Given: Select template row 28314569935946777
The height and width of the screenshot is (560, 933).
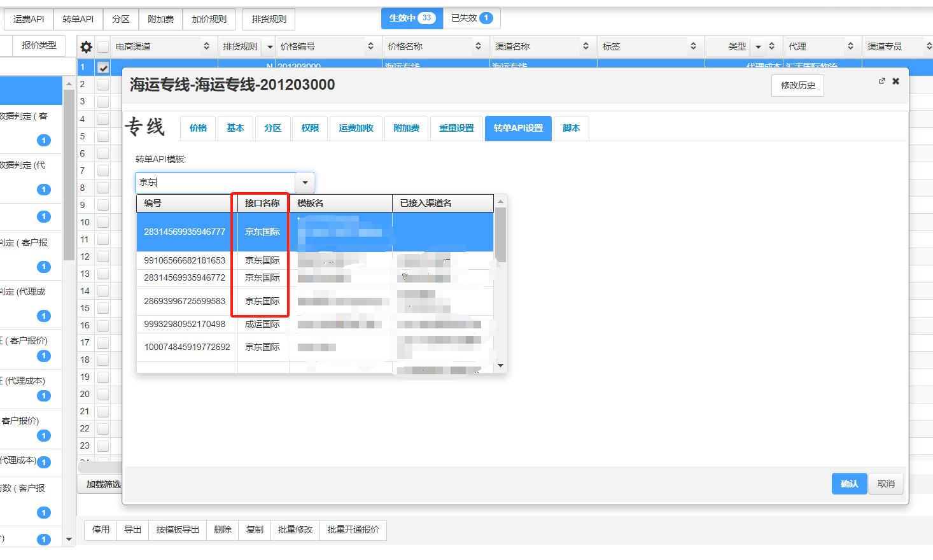Looking at the screenshot, I should tap(315, 232).
